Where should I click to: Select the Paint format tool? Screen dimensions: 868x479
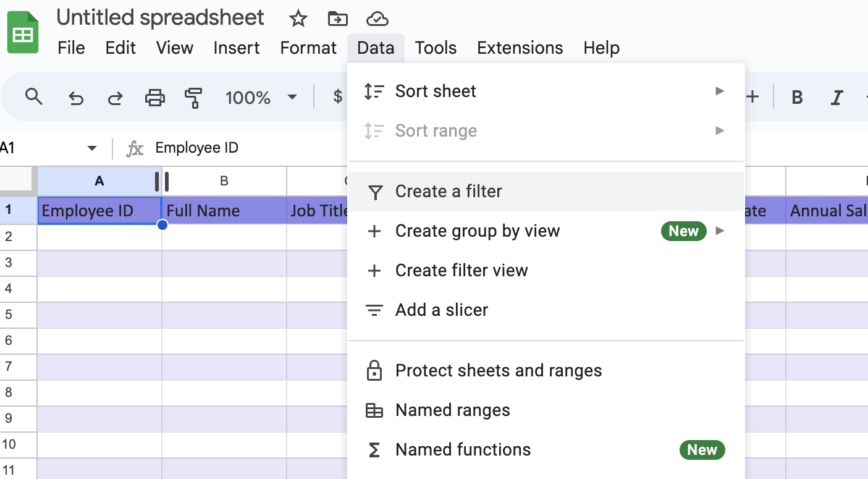(x=193, y=97)
